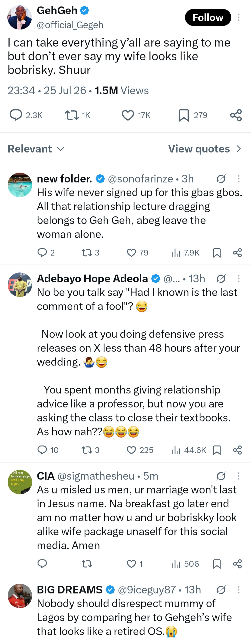This screenshot has width=251, height=644.
Task: Bookmark CIA's comment
Action: (217, 564)
